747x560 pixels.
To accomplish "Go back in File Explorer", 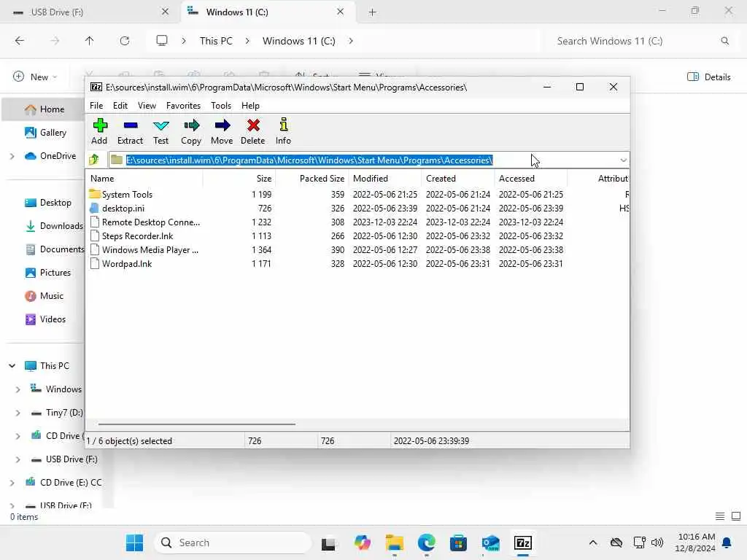I will point(20,41).
